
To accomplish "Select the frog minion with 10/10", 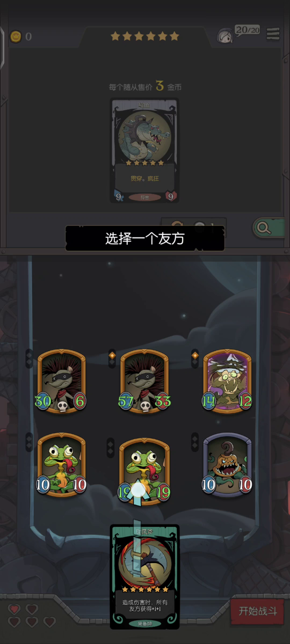I will [61, 465].
